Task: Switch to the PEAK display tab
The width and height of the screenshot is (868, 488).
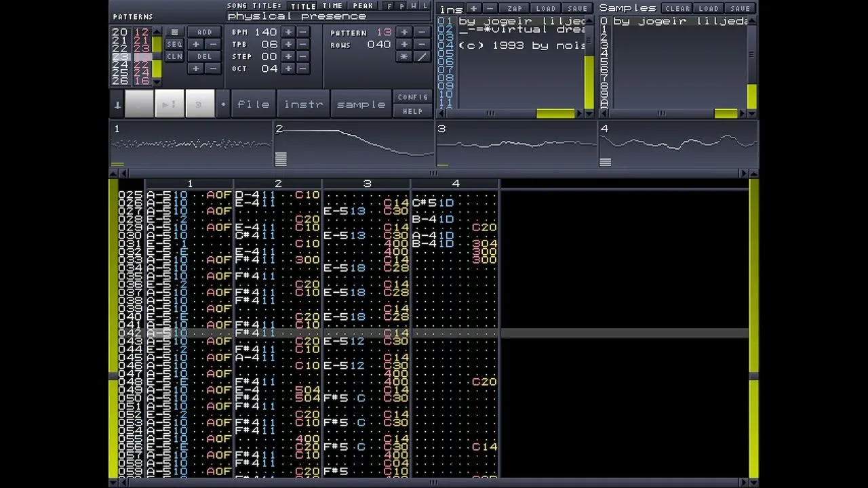Action: (x=363, y=6)
